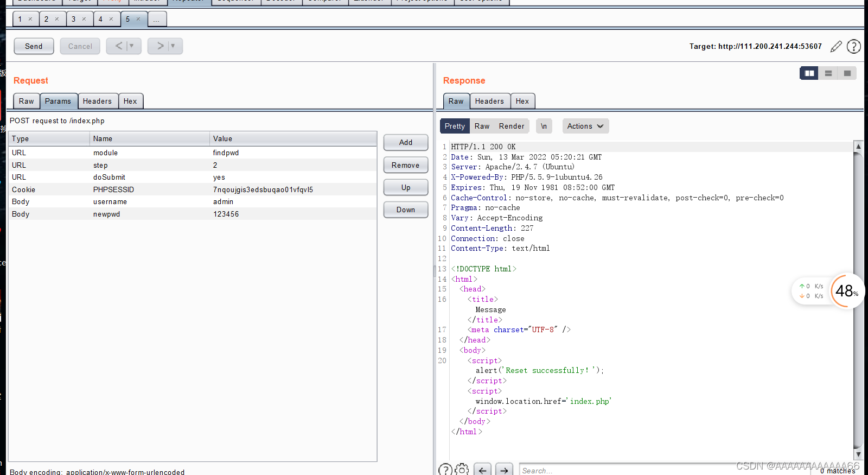
Task: Click Up to move the parameter up
Action: (x=406, y=187)
